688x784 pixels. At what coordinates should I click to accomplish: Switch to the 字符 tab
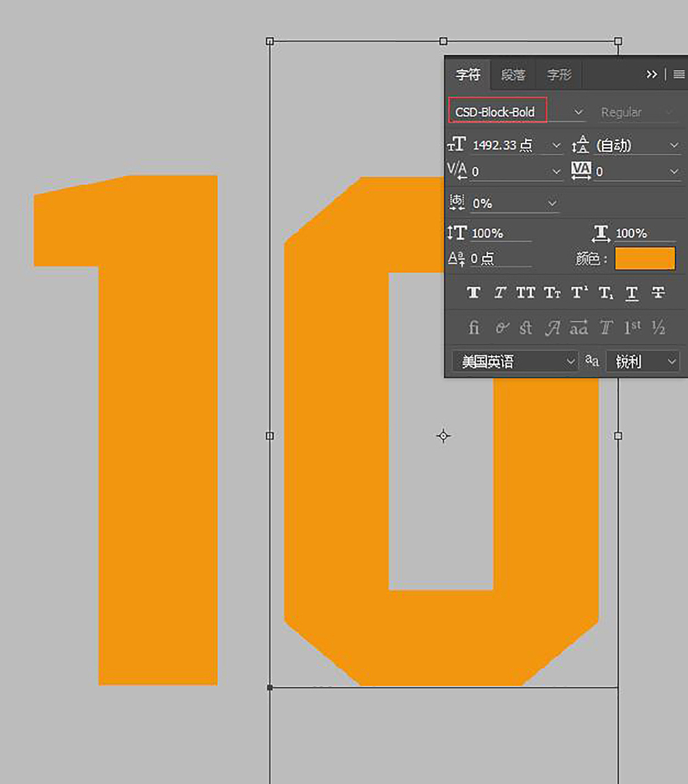[x=468, y=74]
